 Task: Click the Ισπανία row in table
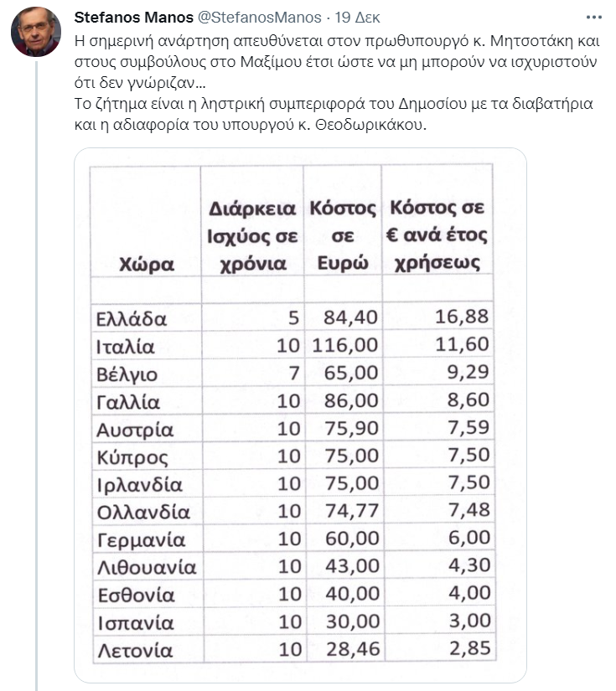pos(294,621)
